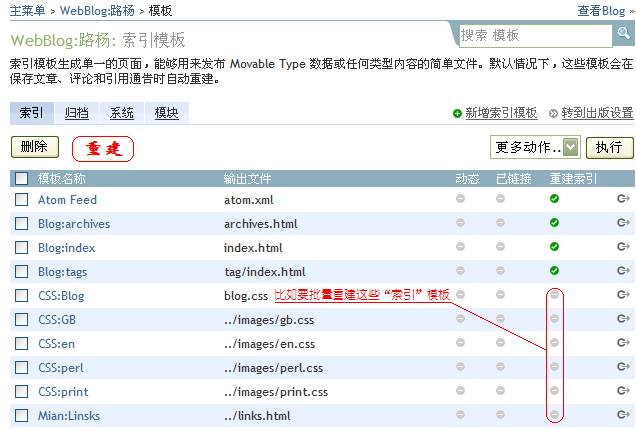Image resolution: width=636 pixels, height=431 pixels.
Task: Open the Blog:index row's view arrow icon
Action: tap(623, 247)
